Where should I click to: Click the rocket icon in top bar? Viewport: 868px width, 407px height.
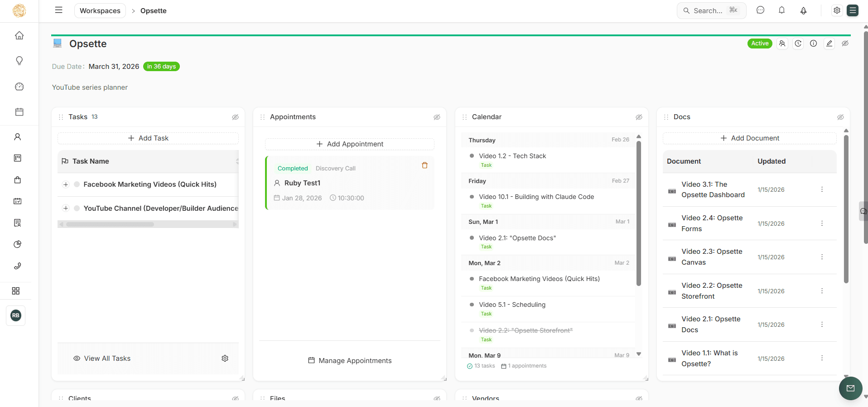click(803, 10)
